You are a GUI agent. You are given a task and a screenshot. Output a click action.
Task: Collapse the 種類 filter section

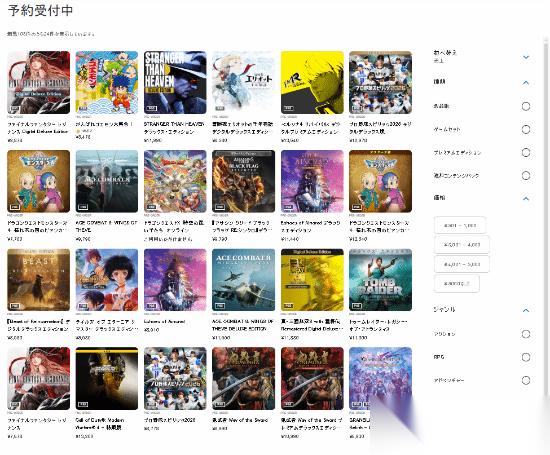coord(525,83)
